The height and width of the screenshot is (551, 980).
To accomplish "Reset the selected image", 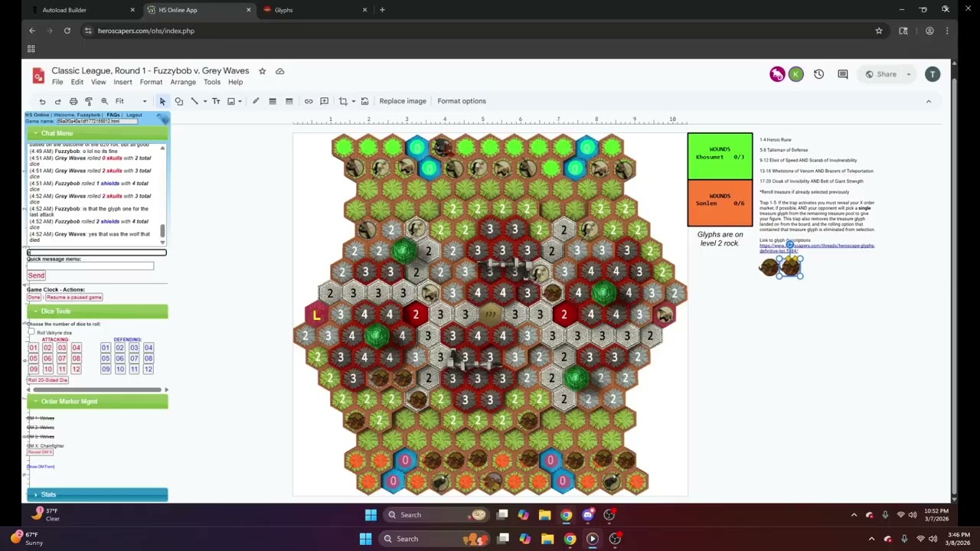I will pos(364,101).
